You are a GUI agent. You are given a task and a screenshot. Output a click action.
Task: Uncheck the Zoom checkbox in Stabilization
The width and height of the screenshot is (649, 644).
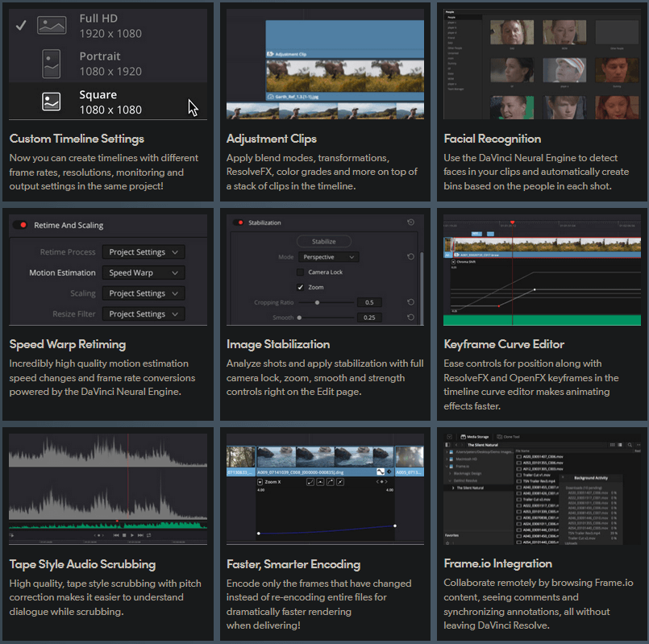point(301,287)
